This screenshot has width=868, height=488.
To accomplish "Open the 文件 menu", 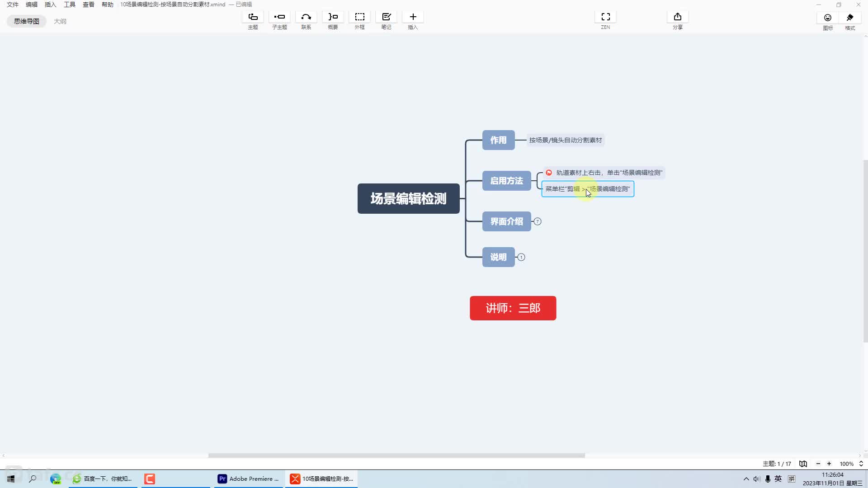I will click(x=13, y=5).
